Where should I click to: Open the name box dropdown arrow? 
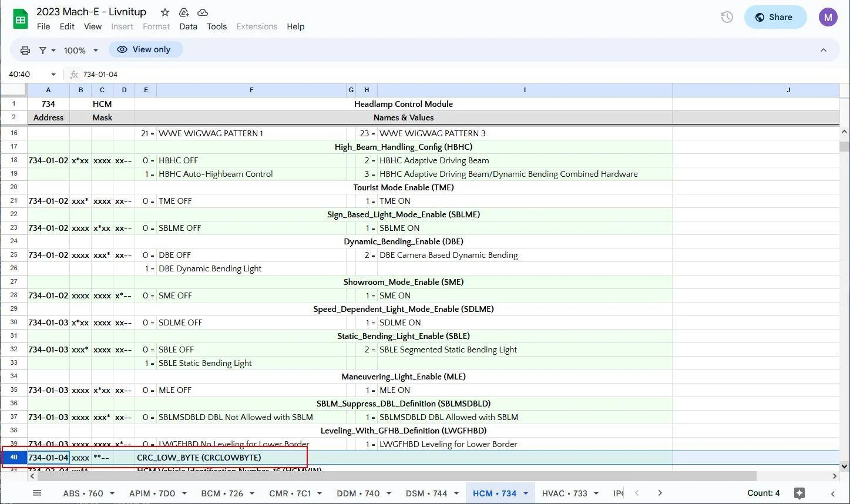tap(53, 75)
